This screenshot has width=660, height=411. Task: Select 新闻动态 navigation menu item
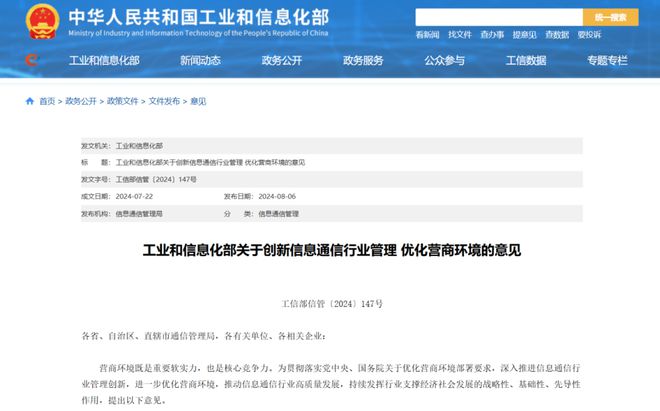200,61
